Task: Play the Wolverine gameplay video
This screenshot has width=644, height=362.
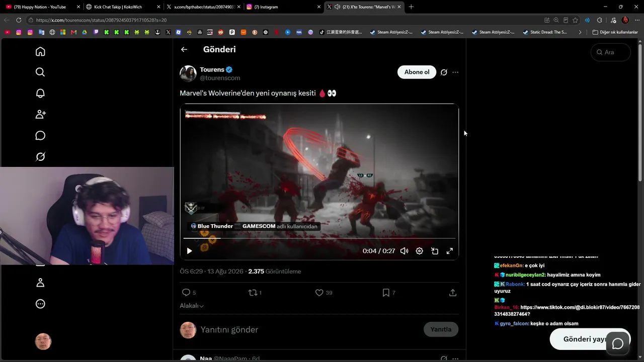Action: (189, 251)
